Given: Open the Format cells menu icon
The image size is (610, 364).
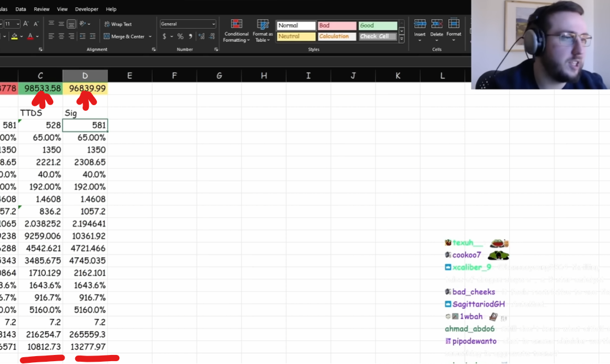Looking at the screenshot, I should click(x=454, y=24).
